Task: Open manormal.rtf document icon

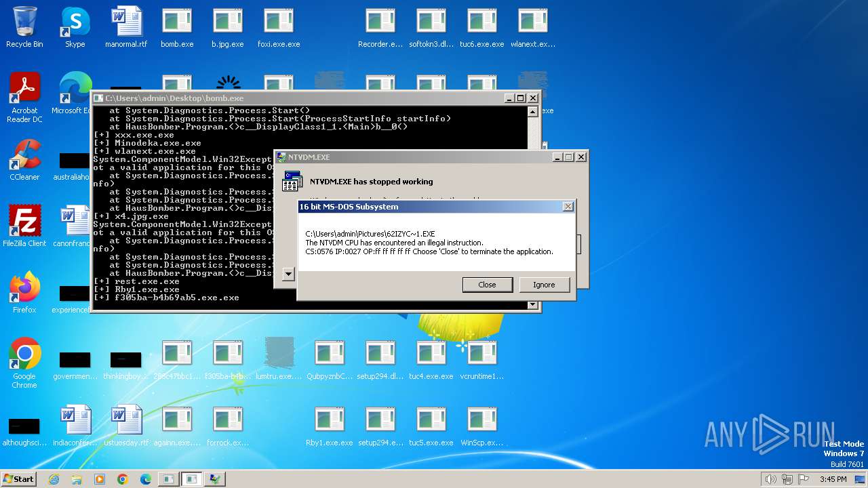Action: [126, 28]
